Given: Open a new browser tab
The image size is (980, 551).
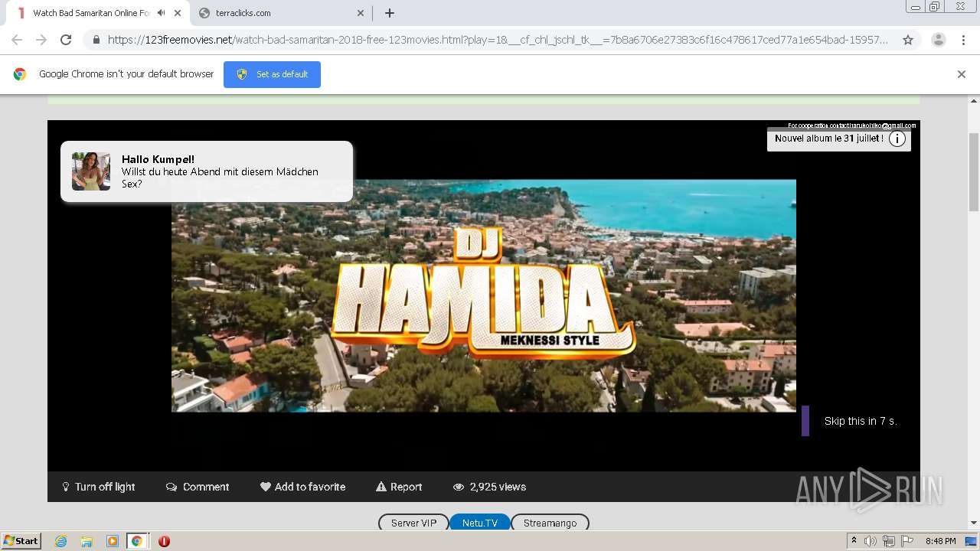Looking at the screenshot, I should [390, 13].
